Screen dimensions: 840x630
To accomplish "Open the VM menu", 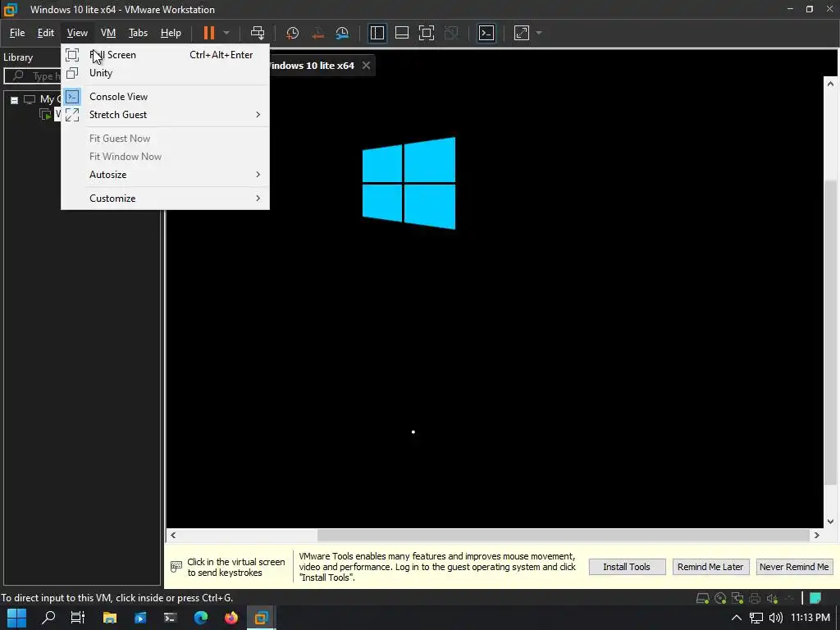I will tap(108, 33).
